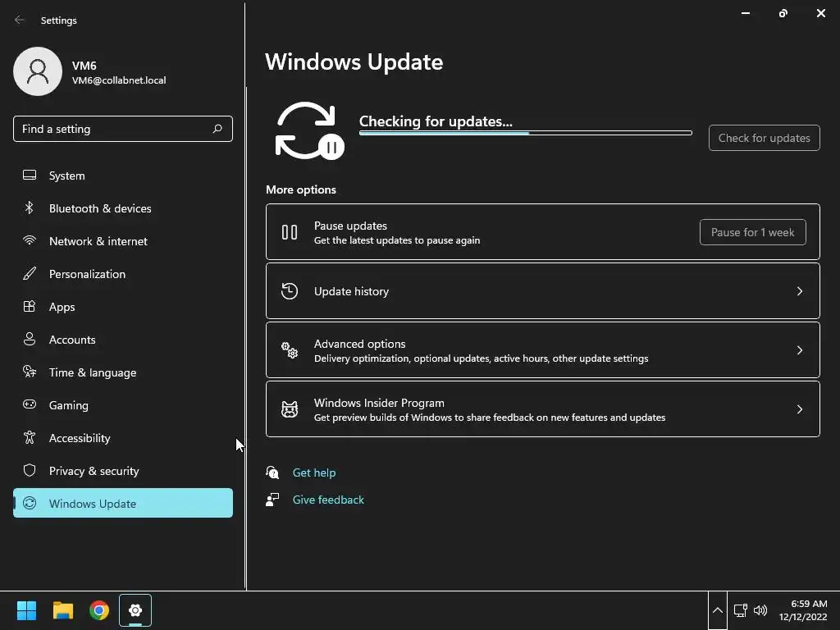Open the clock and date 6:59 AM
The image size is (840, 630).
[803, 610]
